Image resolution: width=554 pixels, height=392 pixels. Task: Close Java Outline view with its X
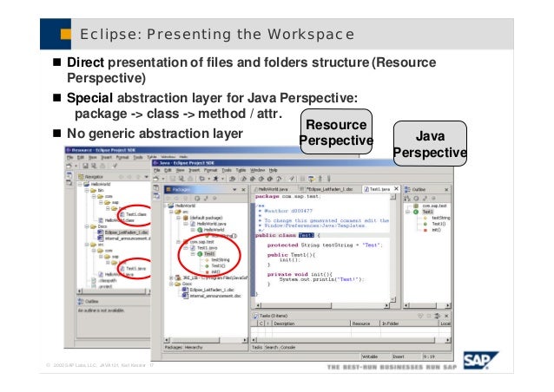(x=446, y=190)
